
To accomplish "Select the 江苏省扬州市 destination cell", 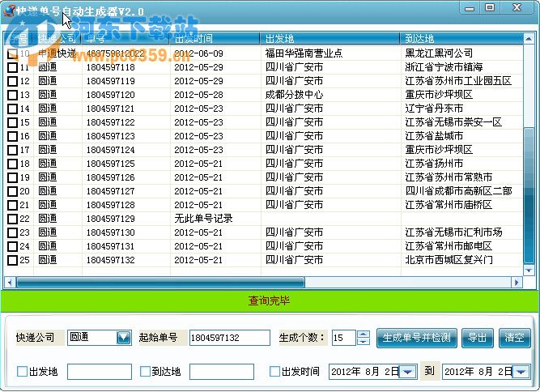I will click(x=434, y=164).
